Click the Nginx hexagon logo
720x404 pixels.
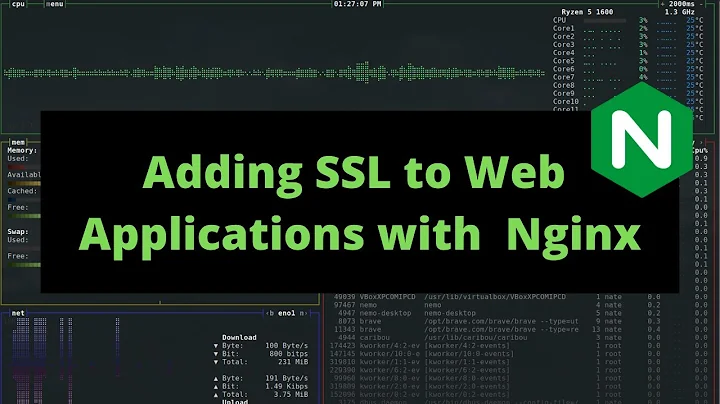click(x=642, y=140)
